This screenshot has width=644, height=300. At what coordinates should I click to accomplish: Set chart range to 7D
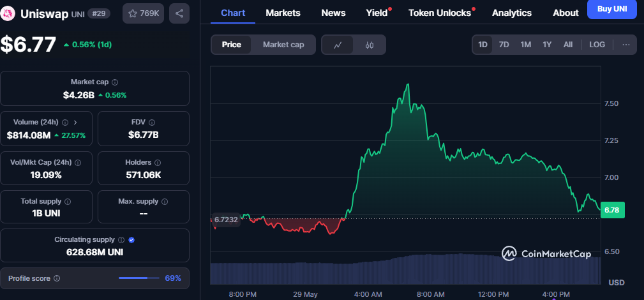[504, 45]
